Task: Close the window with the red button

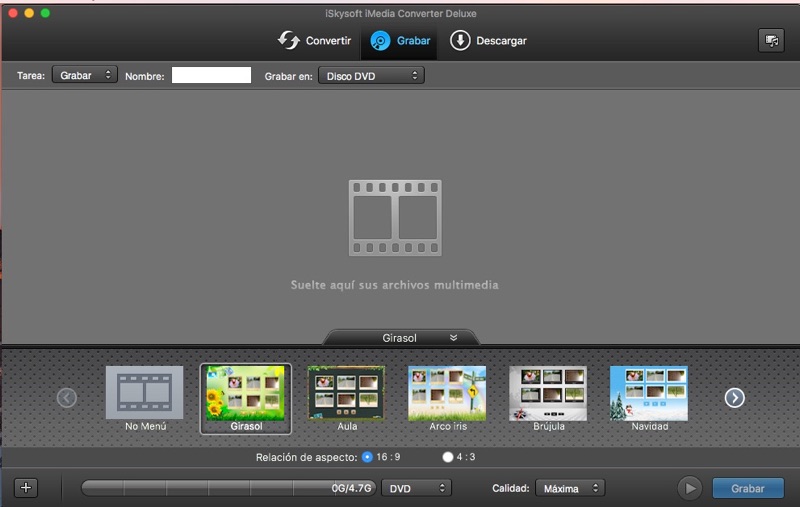Action: 13,13
